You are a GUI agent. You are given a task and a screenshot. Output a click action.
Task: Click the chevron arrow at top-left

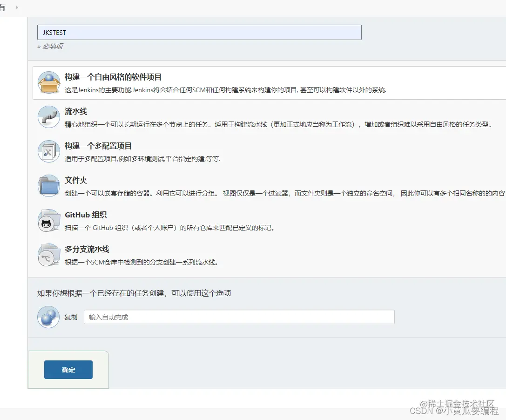point(17,7)
